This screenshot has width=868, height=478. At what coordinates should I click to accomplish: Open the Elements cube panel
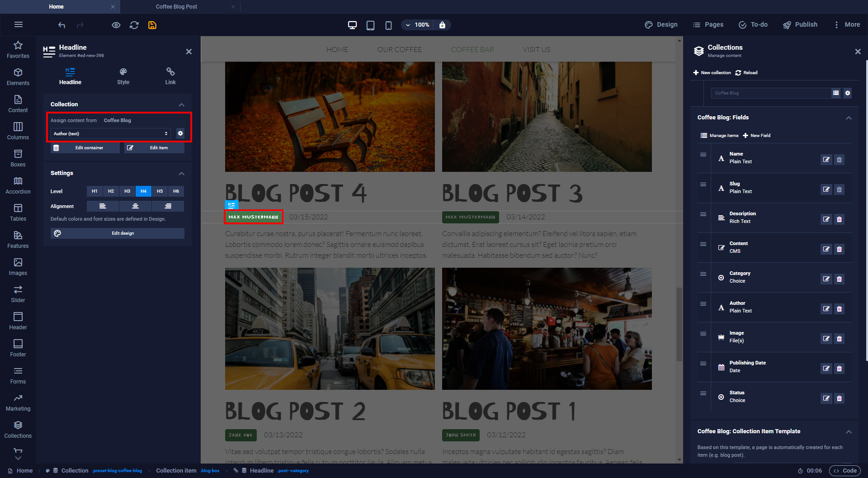[18, 76]
